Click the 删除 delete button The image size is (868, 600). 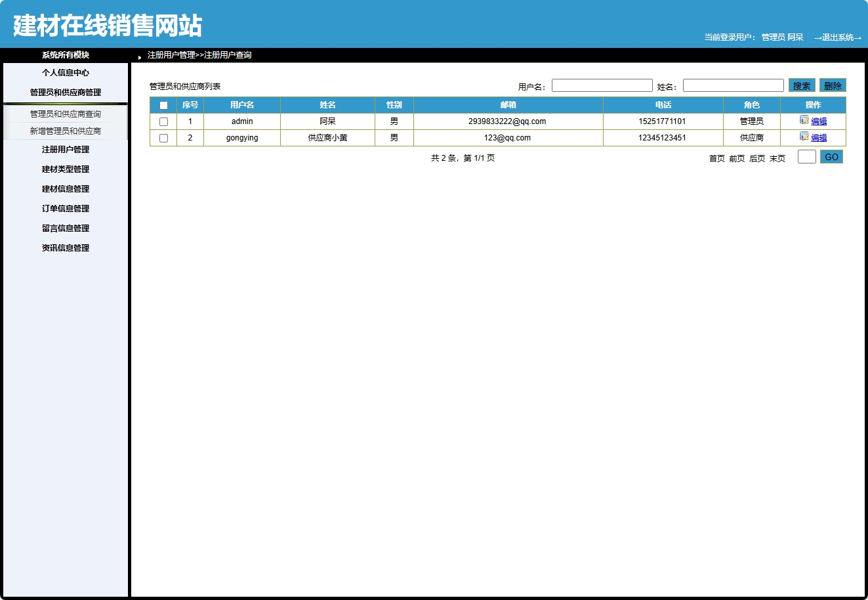click(832, 85)
